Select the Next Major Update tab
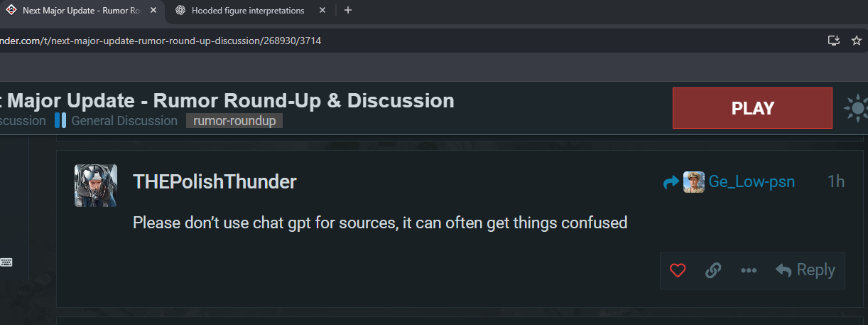Image resolution: width=868 pixels, height=325 pixels. point(78,11)
